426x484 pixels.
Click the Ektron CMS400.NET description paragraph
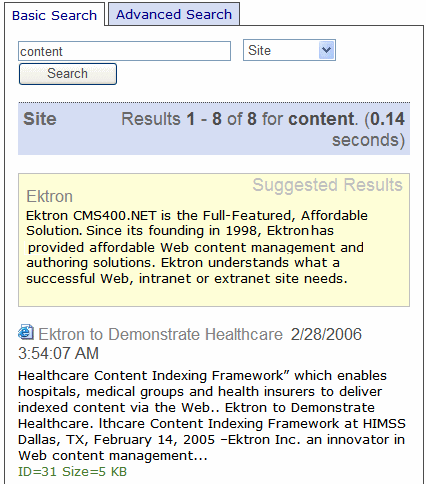[x=197, y=247]
